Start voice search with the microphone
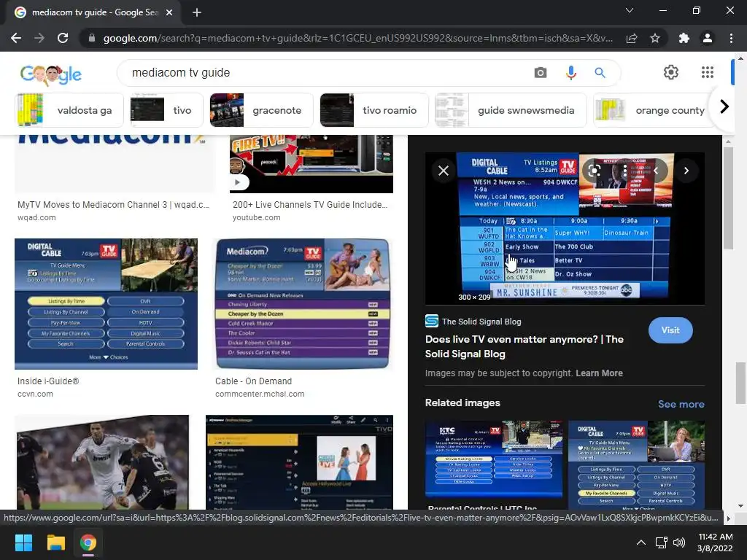This screenshot has width=747, height=560. (570, 73)
